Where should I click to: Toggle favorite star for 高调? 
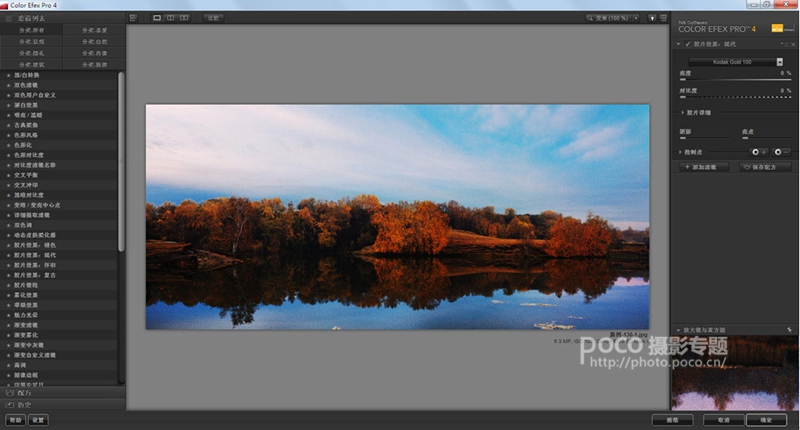[8, 365]
